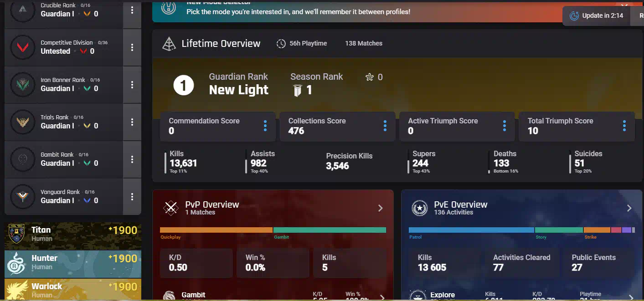This screenshot has width=644, height=301.
Task: Click the PvE Kills 13 605 tile
Action: [445, 263]
